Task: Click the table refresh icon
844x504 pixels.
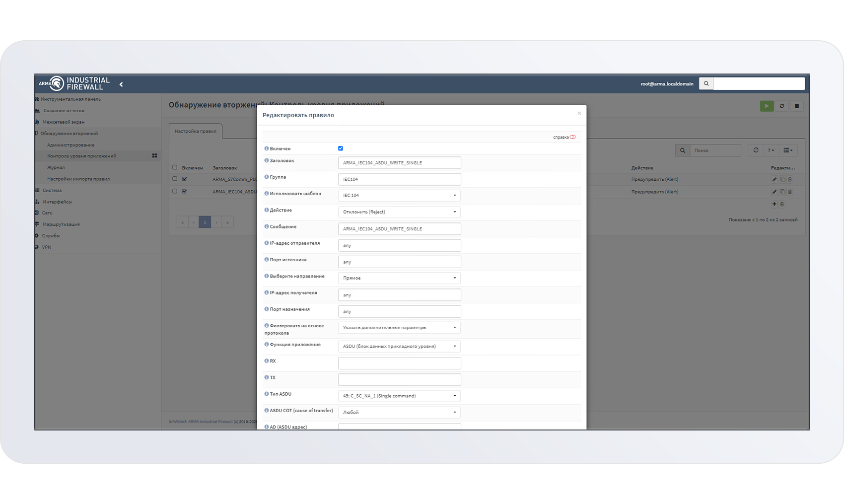Action: pos(756,150)
